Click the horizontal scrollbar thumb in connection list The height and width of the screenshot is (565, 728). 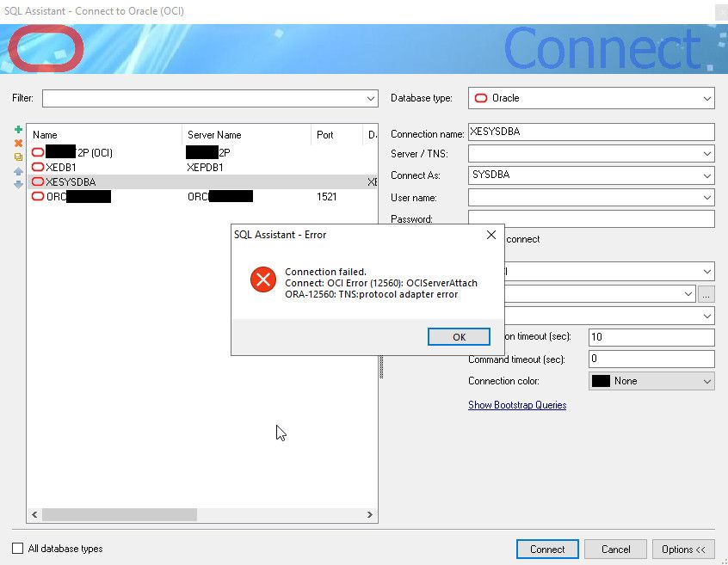pyautogui.click(x=120, y=514)
